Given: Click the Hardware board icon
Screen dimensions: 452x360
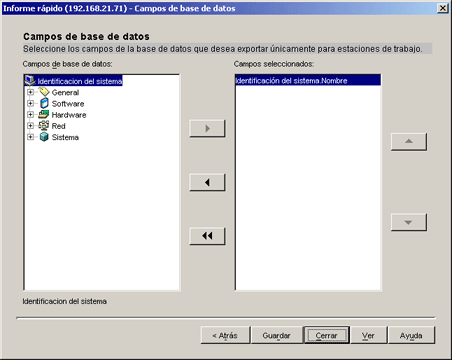Looking at the screenshot, I should [44, 115].
